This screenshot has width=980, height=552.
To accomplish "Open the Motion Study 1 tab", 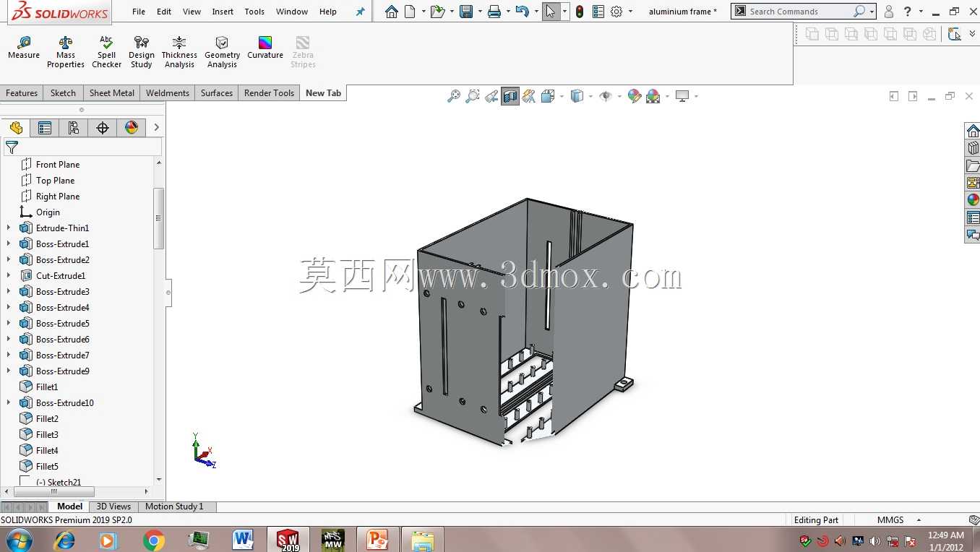I will tap(174, 506).
